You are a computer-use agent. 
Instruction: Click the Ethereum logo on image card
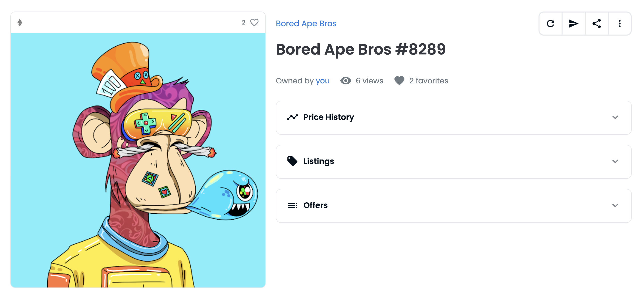(x=20, y=23)
